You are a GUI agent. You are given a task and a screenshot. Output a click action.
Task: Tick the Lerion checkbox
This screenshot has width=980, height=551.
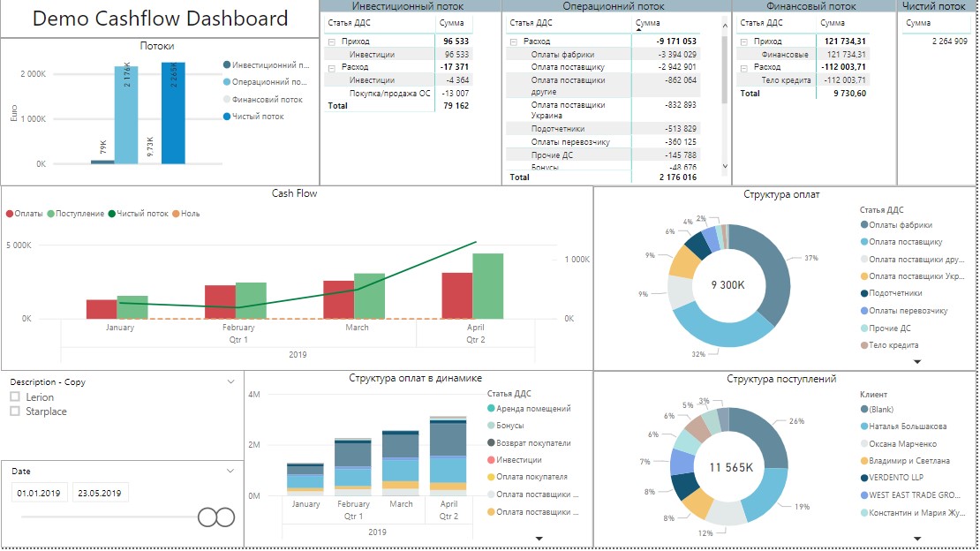15,396
